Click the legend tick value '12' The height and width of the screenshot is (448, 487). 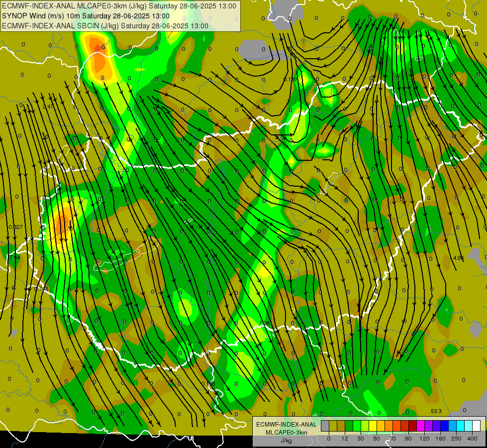coord(345,439)
